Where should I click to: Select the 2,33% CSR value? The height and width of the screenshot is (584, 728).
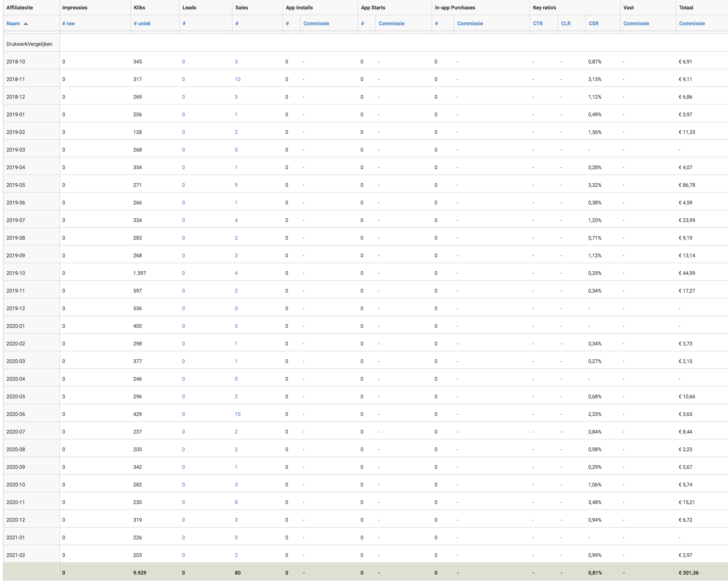595,414
